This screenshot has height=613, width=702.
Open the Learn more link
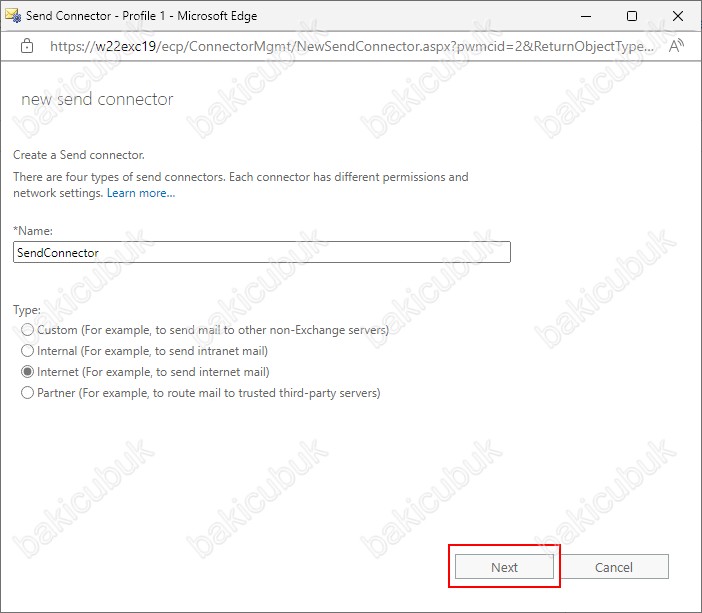pos(141,193)
